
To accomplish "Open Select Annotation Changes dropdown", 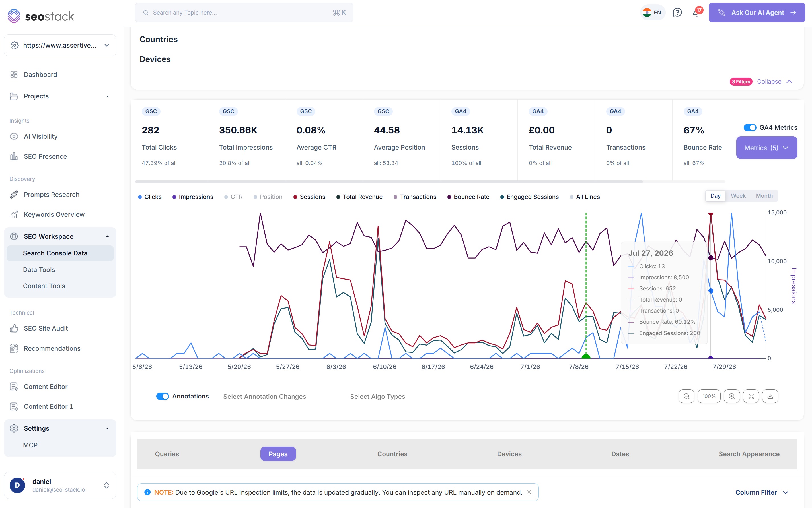I will click(x=264, y=397).
